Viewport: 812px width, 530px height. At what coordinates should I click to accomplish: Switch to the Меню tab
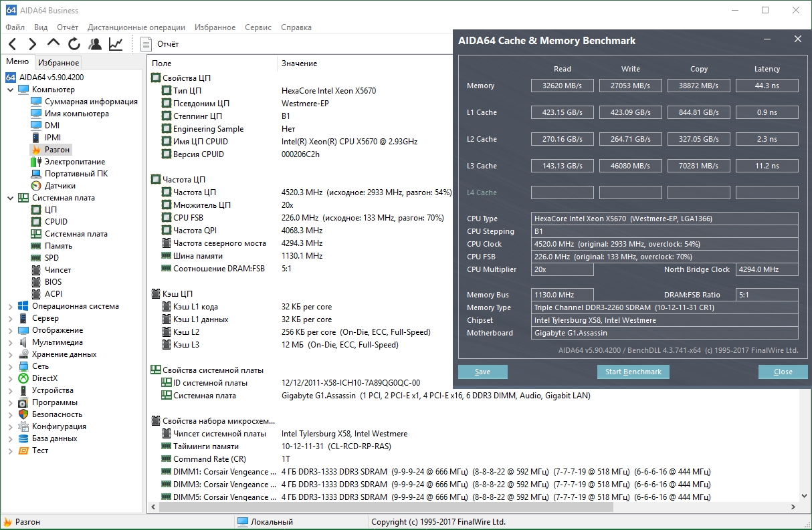pyautogui.click(x=17, y=62)
